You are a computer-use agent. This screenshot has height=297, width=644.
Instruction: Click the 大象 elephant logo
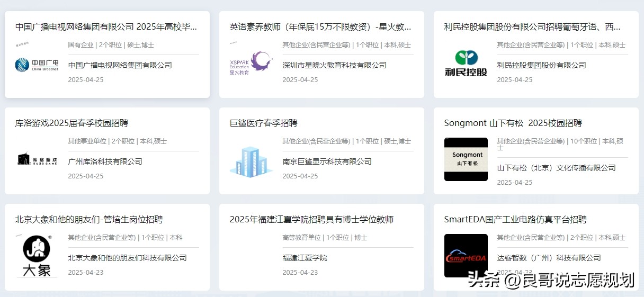[x=37, y=256]
